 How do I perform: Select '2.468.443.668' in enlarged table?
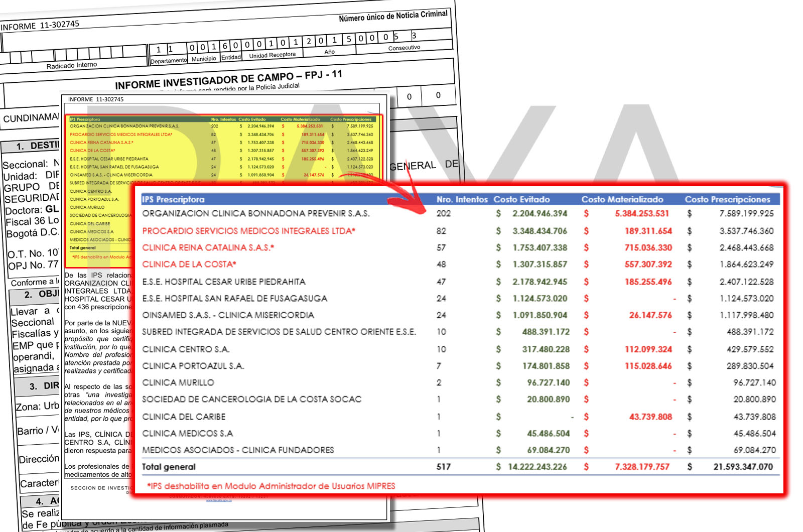(747, 247)
